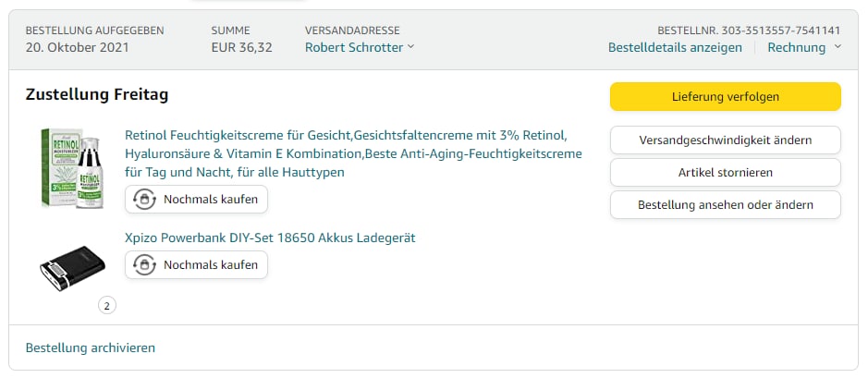Expand the Rechnung dropdown chevron
868x378 pixels.
837,47
